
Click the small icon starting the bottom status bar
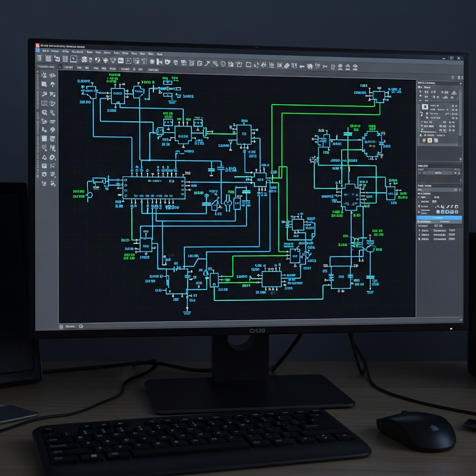(61, 327)
